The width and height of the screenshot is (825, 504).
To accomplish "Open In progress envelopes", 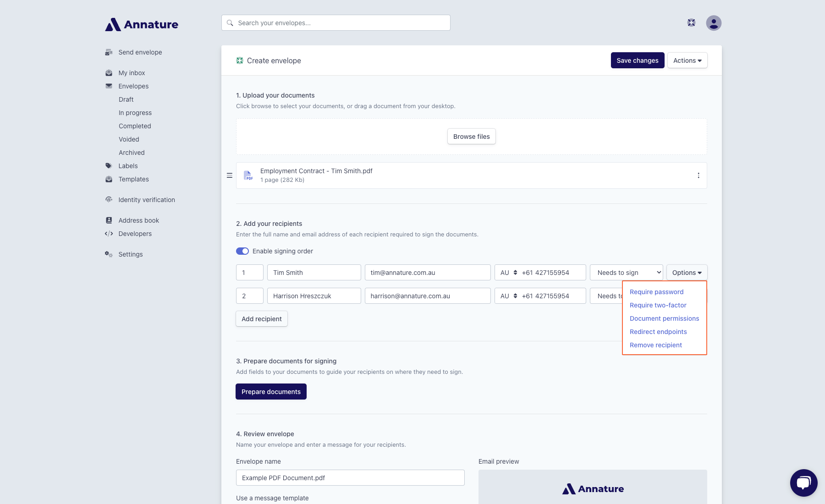I will click(135, 113).
